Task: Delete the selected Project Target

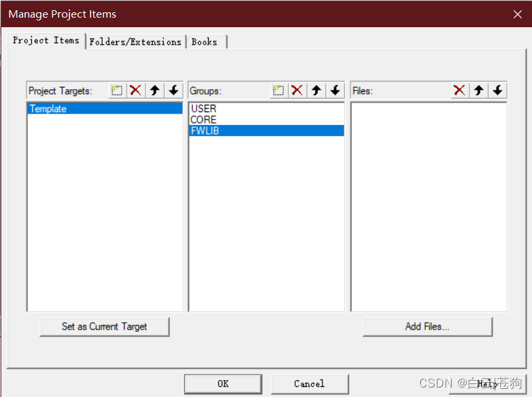Action: pos(135,90)
